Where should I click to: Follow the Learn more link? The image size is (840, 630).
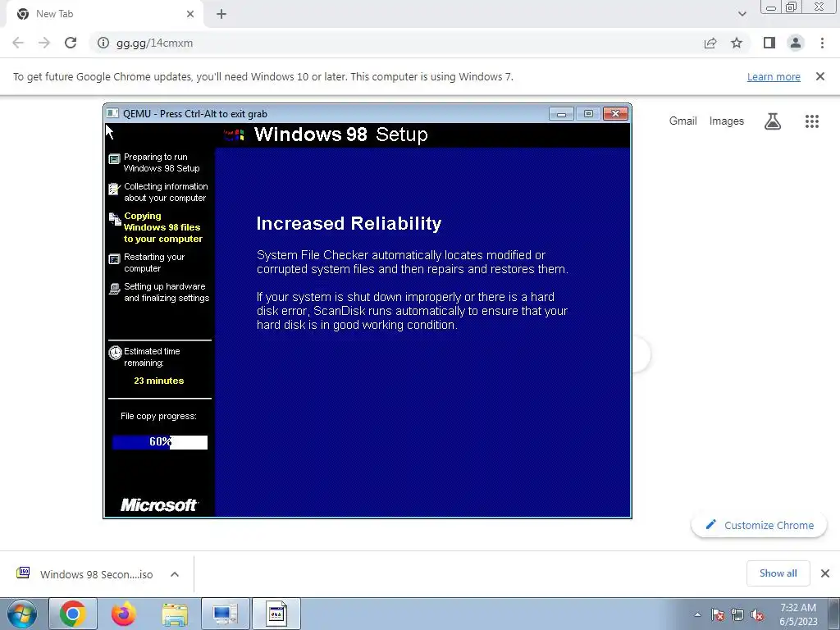pos(774,76)
